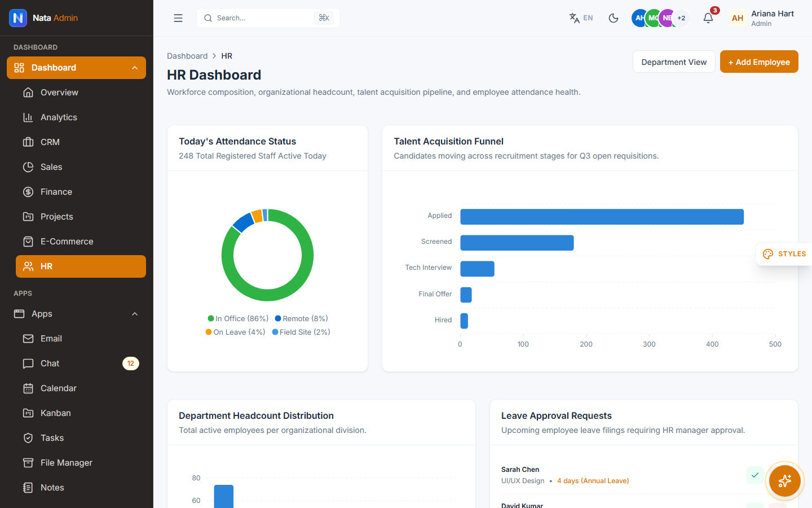Open the AI sparkle floating button

[784, 481]
